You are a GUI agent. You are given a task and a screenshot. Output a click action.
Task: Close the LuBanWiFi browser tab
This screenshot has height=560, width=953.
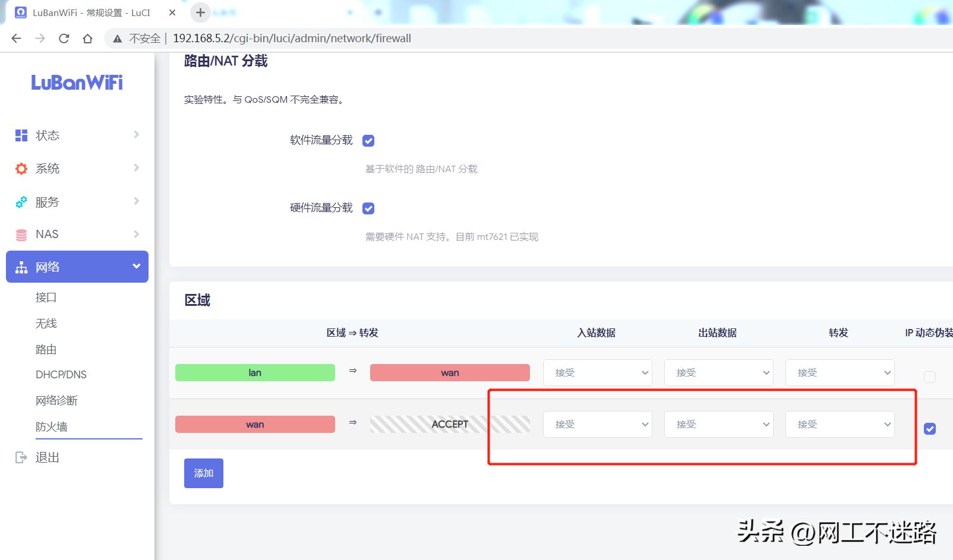tap(172, 12)
